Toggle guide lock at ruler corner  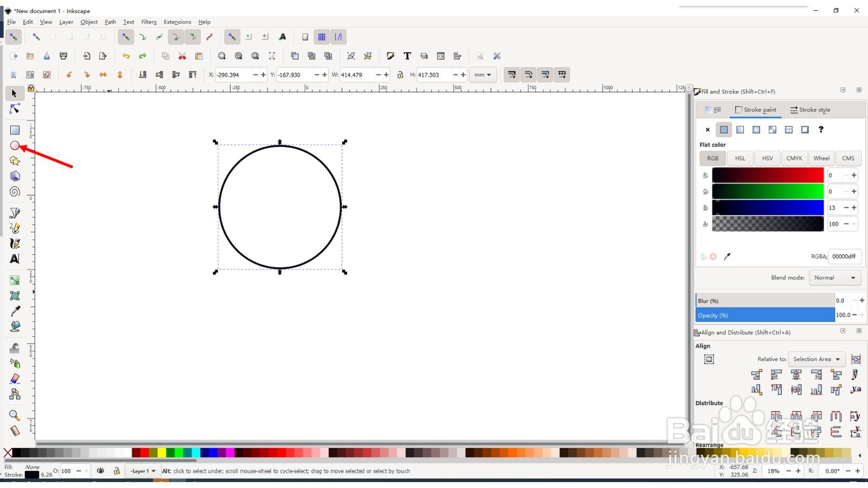[31, 88]
